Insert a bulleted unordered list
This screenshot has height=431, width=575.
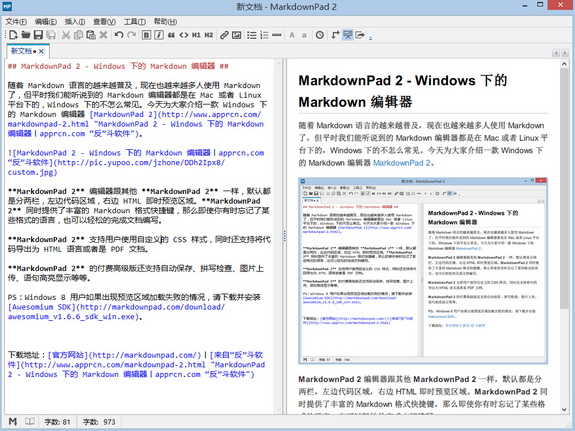pos(252,35)
